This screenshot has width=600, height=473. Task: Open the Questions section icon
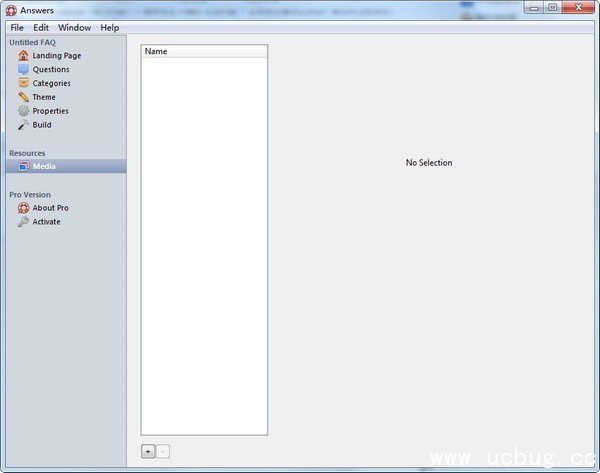coord(24,70)
